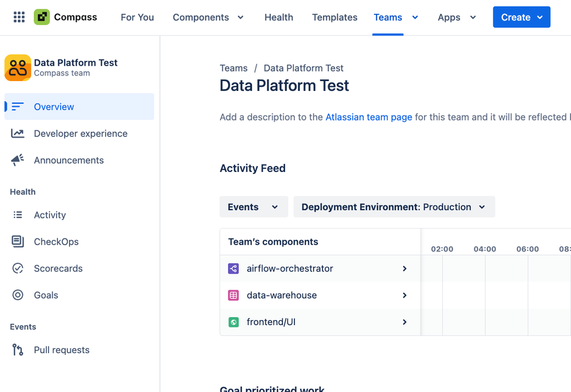Go to the Health tab

point(279,17)
